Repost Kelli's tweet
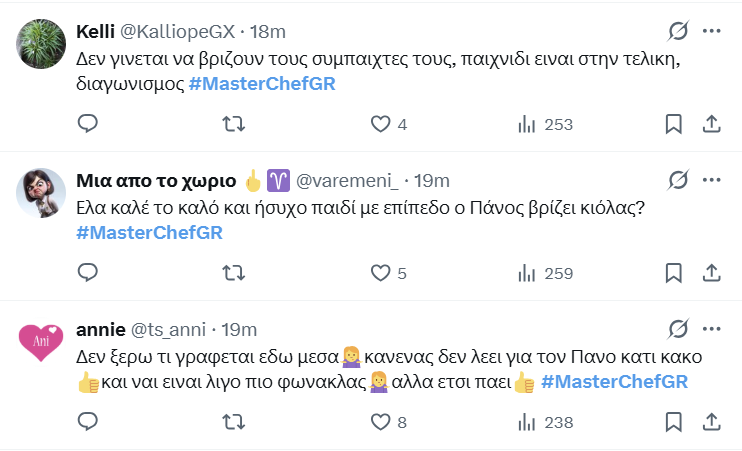Image resolution: width=742 pixels, height=451 pixels. coord(233,124)
